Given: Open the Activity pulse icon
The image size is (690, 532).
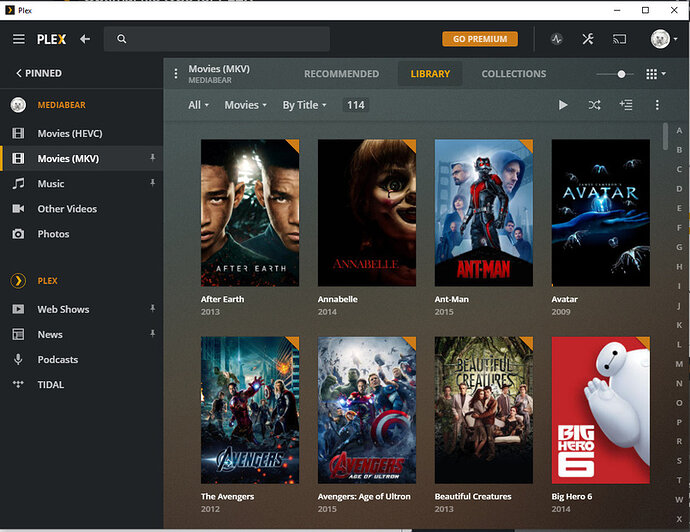Looking at the screenshot, I should click(557, 39).
